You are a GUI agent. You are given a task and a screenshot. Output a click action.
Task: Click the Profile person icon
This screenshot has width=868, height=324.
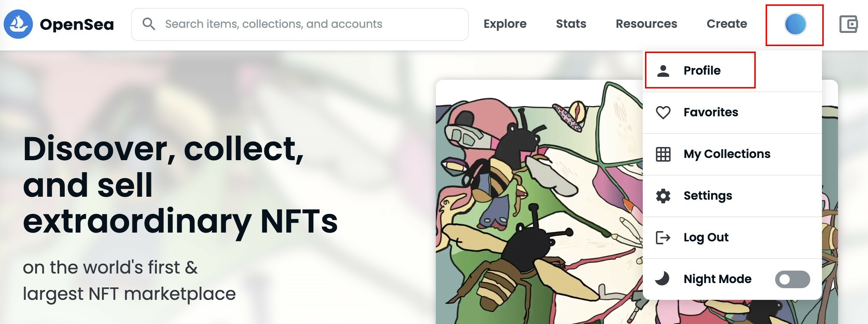coord(663,71)
